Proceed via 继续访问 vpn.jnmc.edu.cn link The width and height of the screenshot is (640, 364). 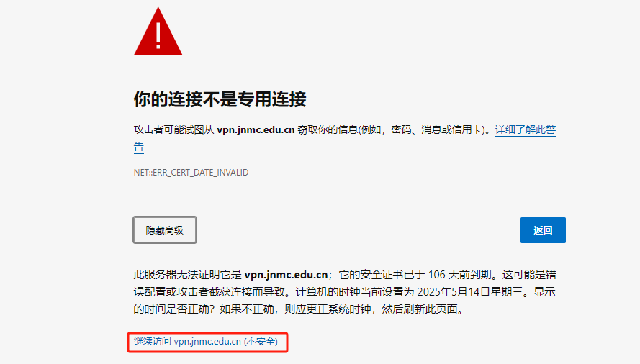[206, 342]
